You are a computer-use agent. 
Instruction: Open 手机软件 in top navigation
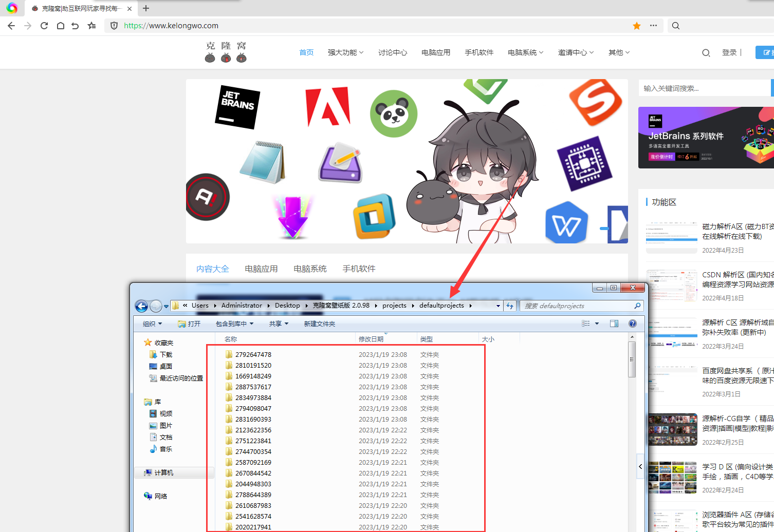(x=479, y=52)
